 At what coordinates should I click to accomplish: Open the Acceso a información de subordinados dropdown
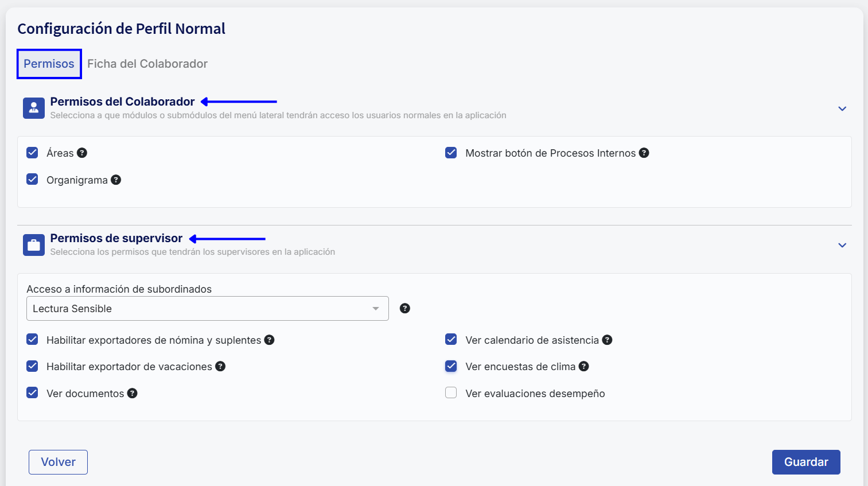coord(207,308)
